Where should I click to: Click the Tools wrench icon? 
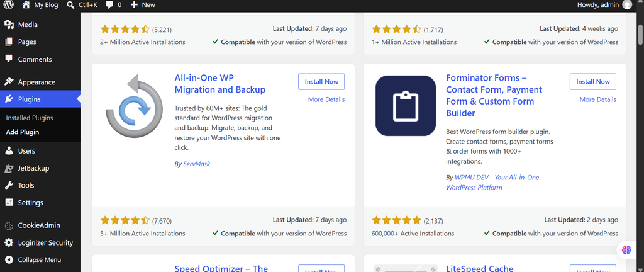9,185
